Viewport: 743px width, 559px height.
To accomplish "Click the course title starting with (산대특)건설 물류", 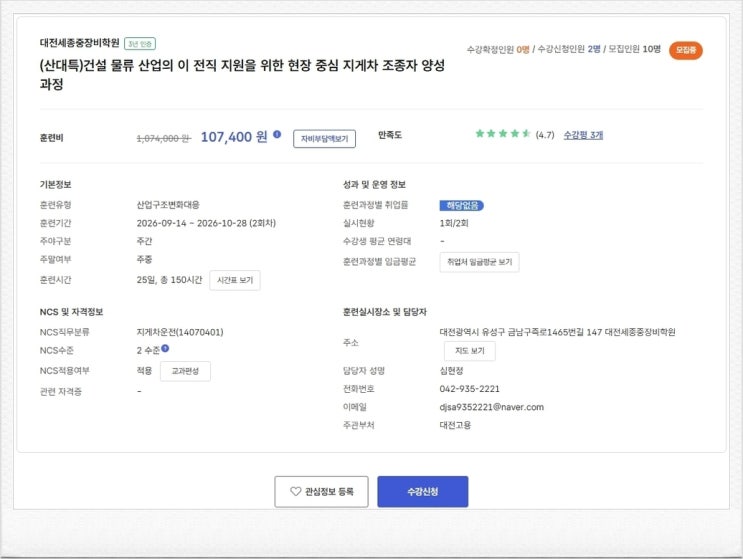I will (242, 74).
